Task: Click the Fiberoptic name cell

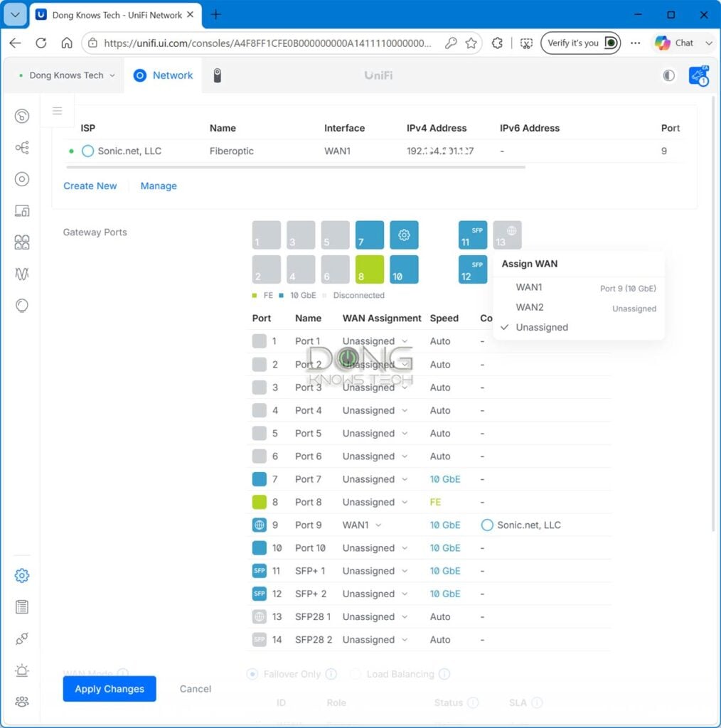Action: pyautogui.click(x=231, y=151)
